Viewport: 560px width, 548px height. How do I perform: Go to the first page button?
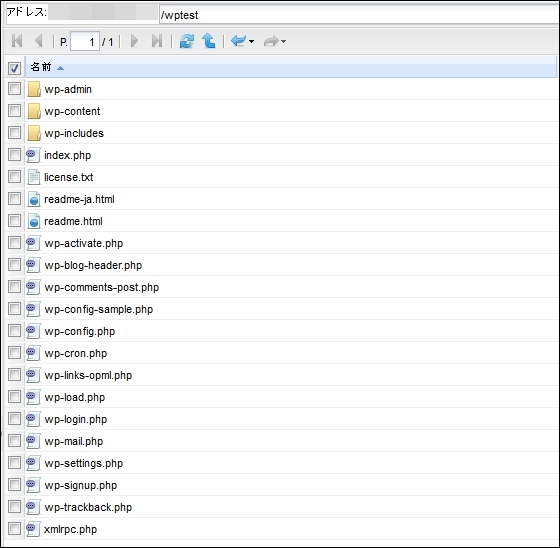coord(17,41)
